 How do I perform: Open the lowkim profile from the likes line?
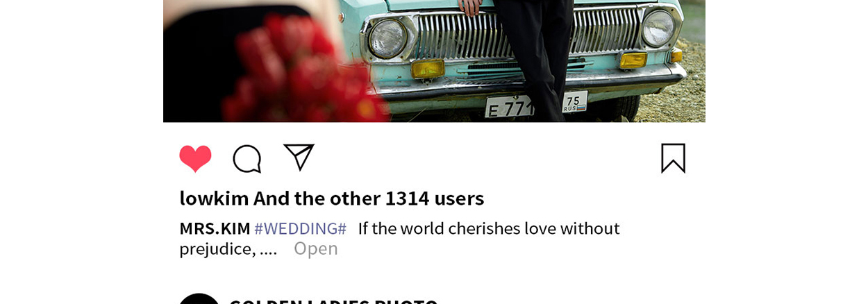click(x=214, y=198)
